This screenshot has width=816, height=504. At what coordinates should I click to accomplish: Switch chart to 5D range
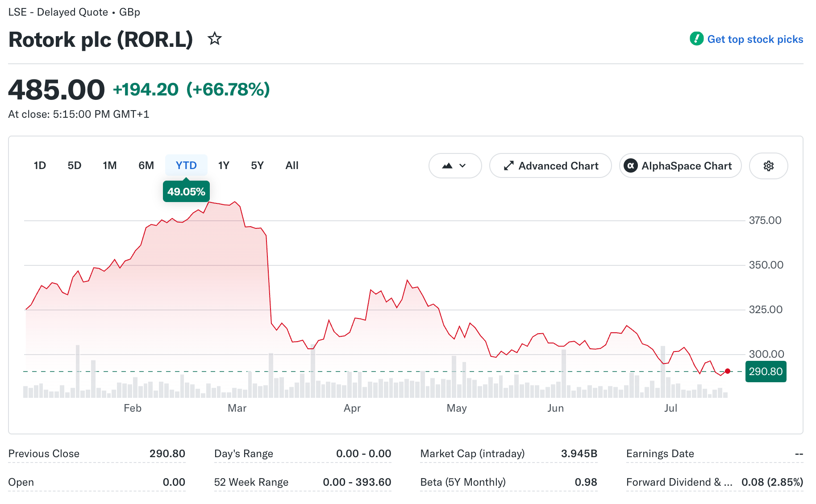click(x=75, y=165)
